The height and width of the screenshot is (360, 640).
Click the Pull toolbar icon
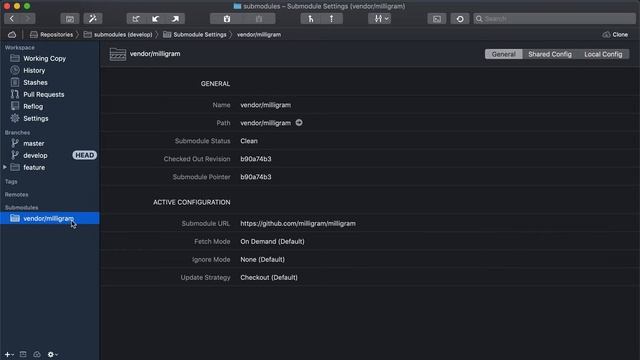[156, 19]
